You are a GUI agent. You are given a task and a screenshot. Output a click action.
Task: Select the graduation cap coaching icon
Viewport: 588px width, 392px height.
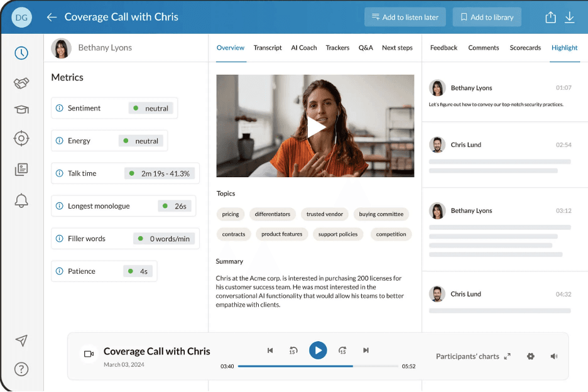21,109
